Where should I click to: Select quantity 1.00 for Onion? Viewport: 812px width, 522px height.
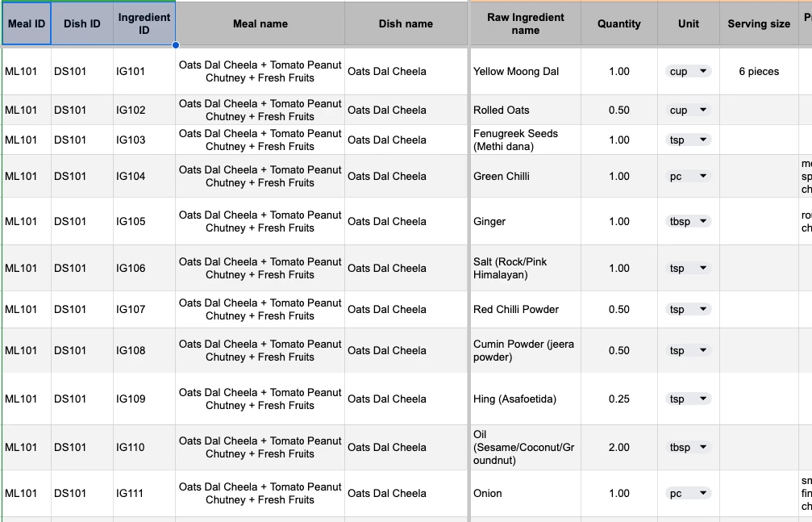pos(618,494)
